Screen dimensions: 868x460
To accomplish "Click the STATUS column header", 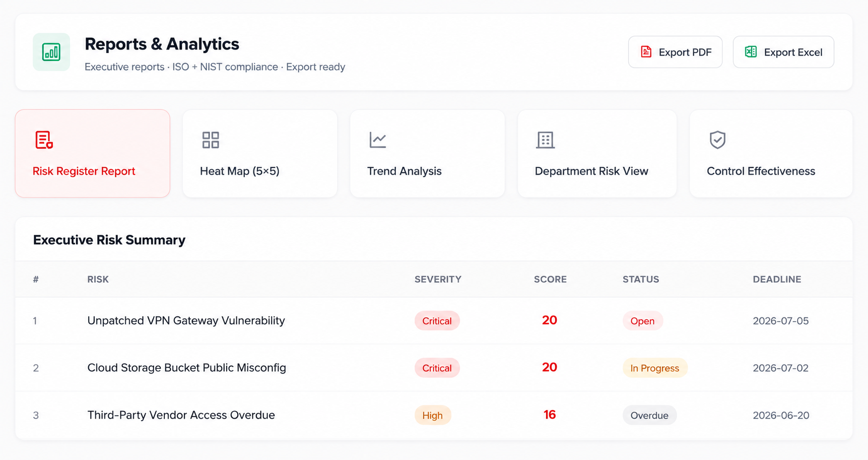I will [x=641, y=279].
